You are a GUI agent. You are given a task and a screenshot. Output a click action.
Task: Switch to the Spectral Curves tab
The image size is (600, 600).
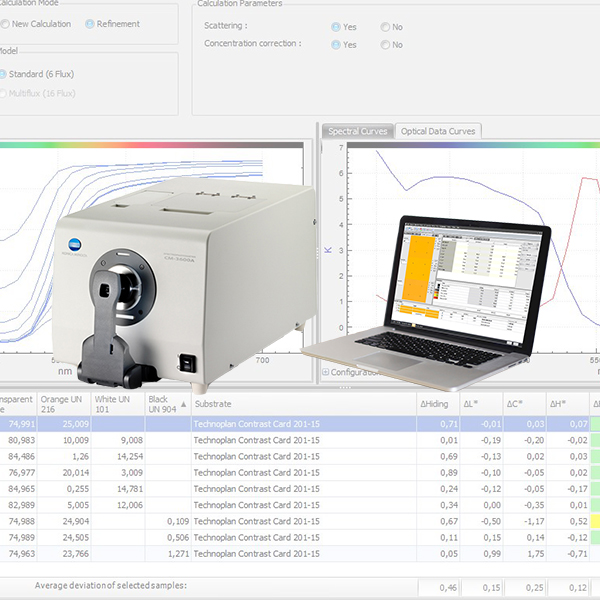point(357,131)
